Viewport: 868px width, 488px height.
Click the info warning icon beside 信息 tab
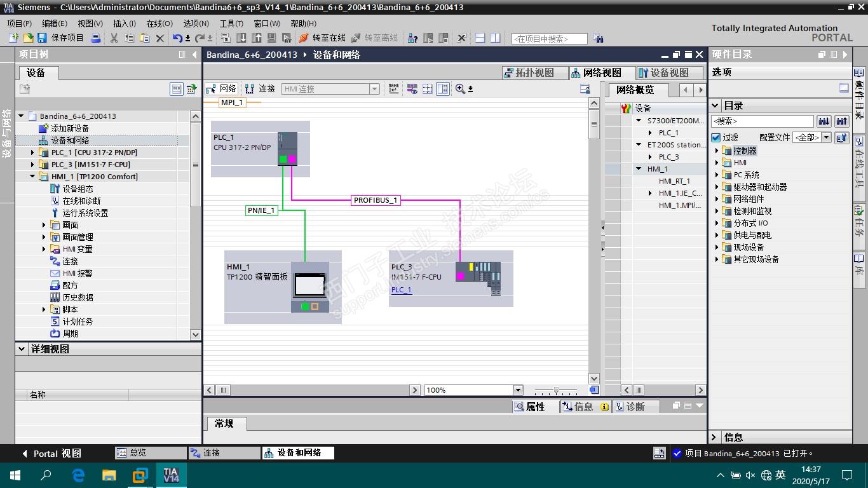pos(604,407)
